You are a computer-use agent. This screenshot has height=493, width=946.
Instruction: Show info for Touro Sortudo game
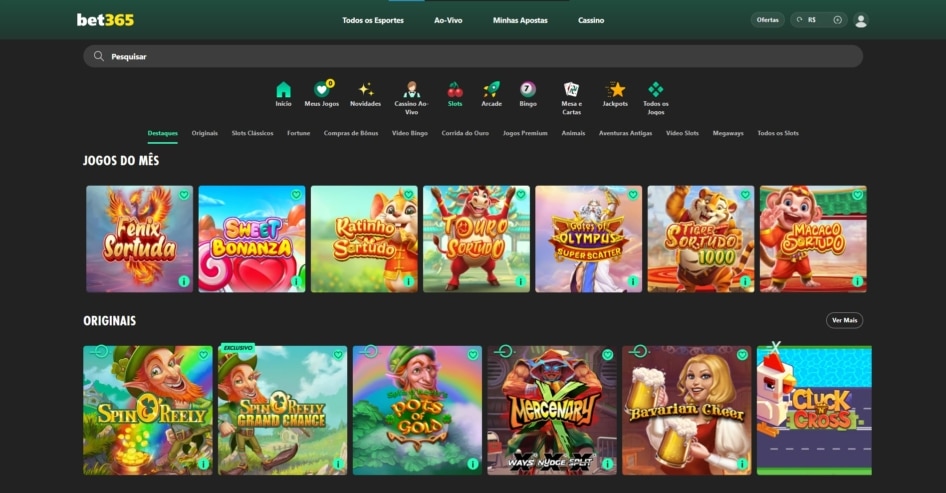pyautogui.click(x=521, y=281)
